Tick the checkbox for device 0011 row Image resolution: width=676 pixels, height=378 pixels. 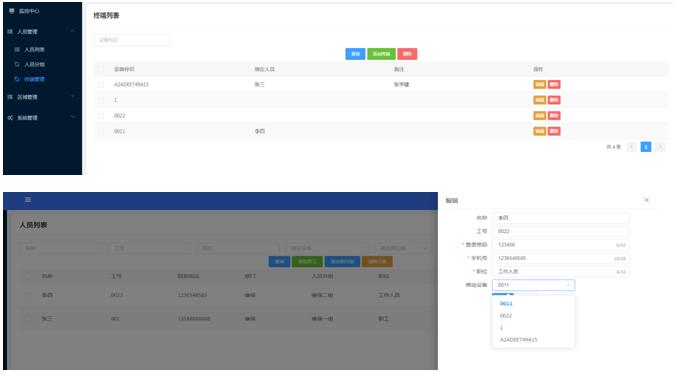coord(101,131)
